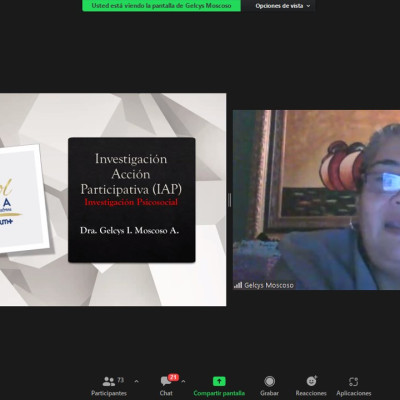This screenshot has height=400, width=400.
Task: Select the Gelcys Moscoso video tile
Action: click(x=316, y=200)
